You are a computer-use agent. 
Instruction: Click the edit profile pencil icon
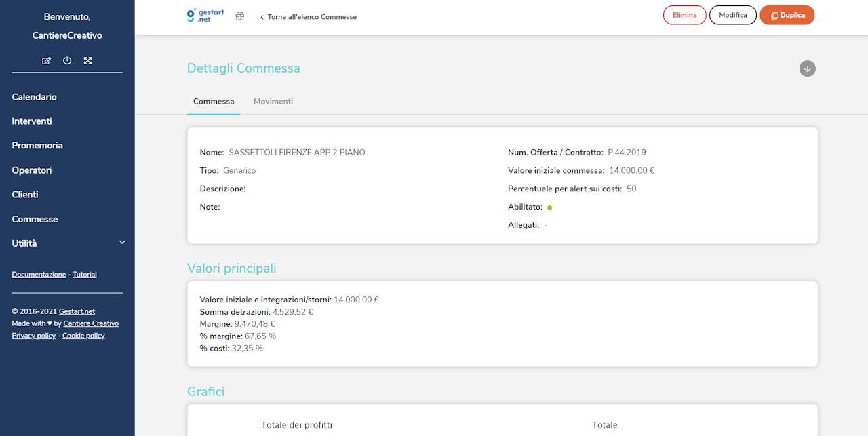[x=46, y=61]
